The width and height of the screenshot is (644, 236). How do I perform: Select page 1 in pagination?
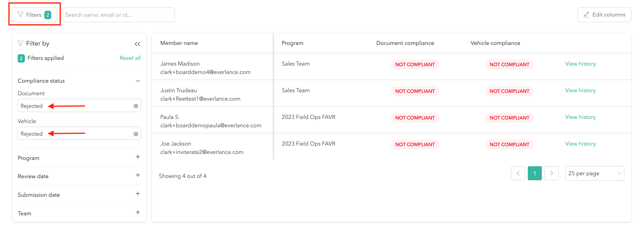pos(535,173)
